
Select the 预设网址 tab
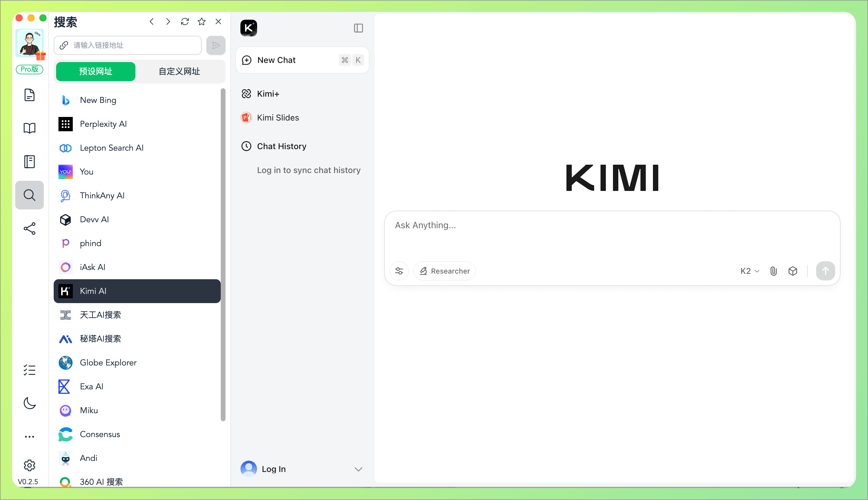(x=95, y=71)
